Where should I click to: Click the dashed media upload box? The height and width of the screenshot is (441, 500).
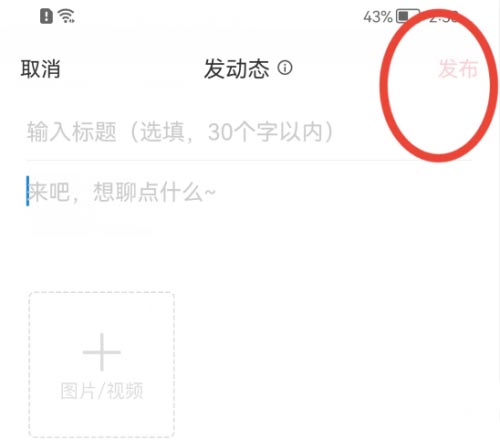coord(102,365)
